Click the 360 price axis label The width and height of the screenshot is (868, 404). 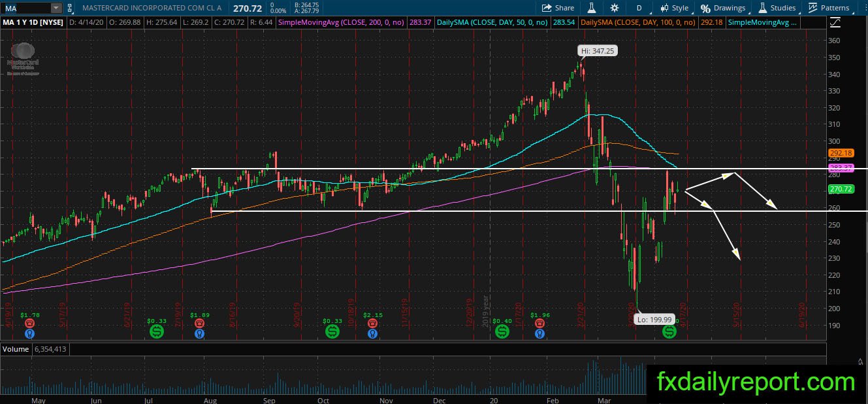[x=835, y=41]
